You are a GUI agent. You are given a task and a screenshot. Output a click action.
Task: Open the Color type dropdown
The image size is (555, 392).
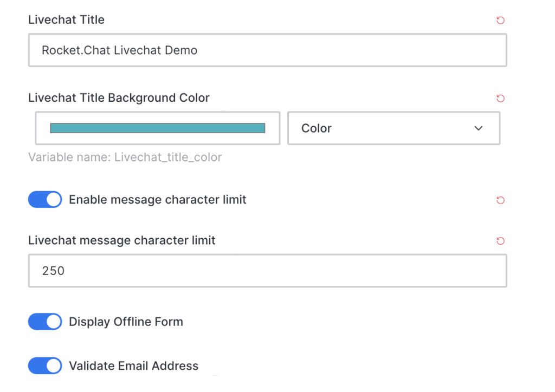point(393,128)
